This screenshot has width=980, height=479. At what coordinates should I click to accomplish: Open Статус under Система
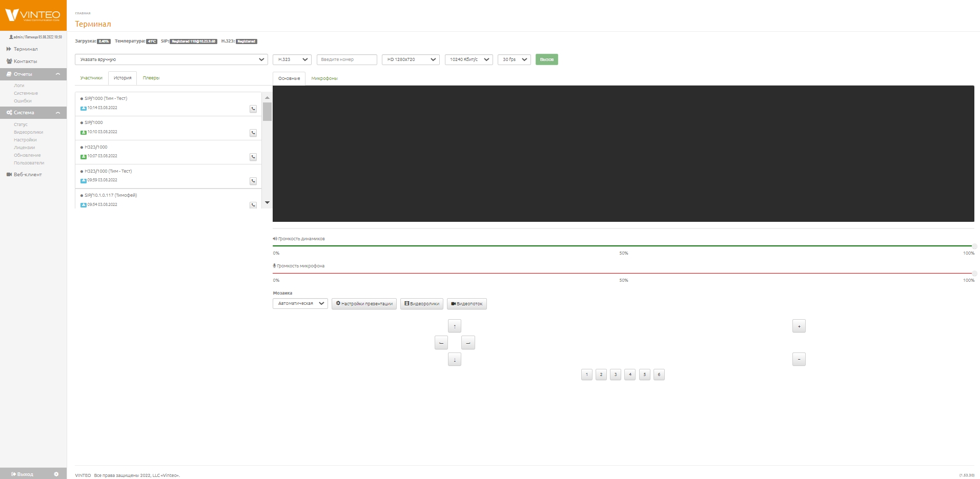tap(21, 124)
